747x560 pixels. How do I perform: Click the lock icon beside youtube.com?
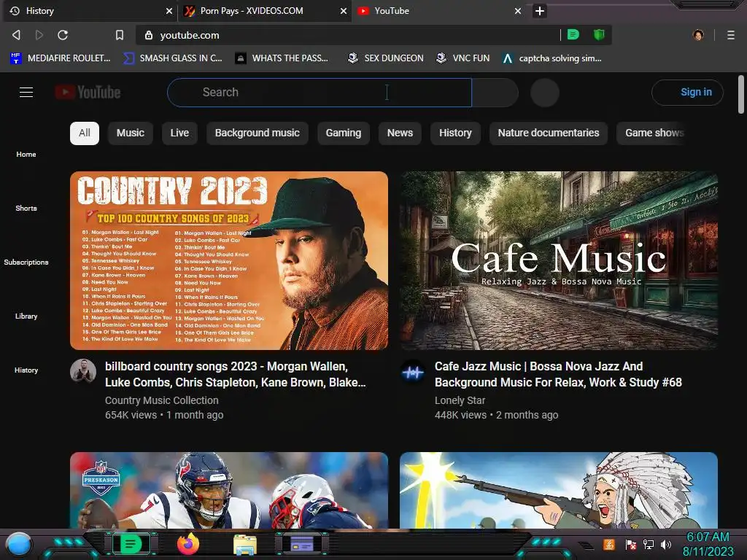(x=149, y=35)
